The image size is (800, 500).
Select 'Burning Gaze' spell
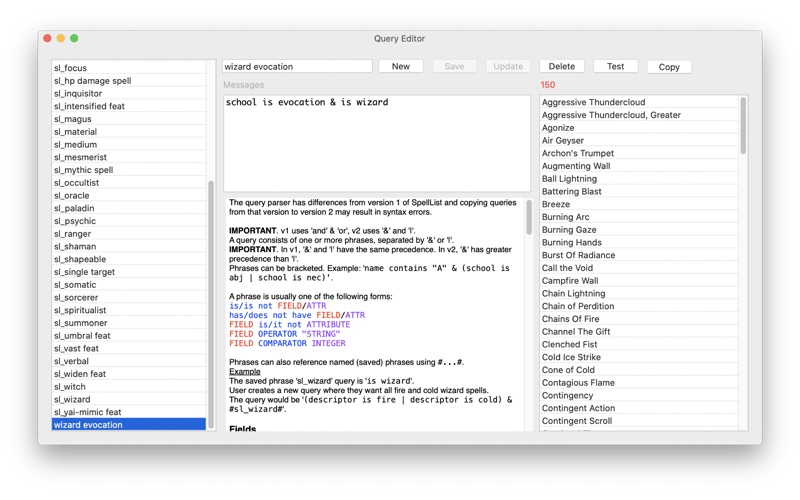pos(639,230)
